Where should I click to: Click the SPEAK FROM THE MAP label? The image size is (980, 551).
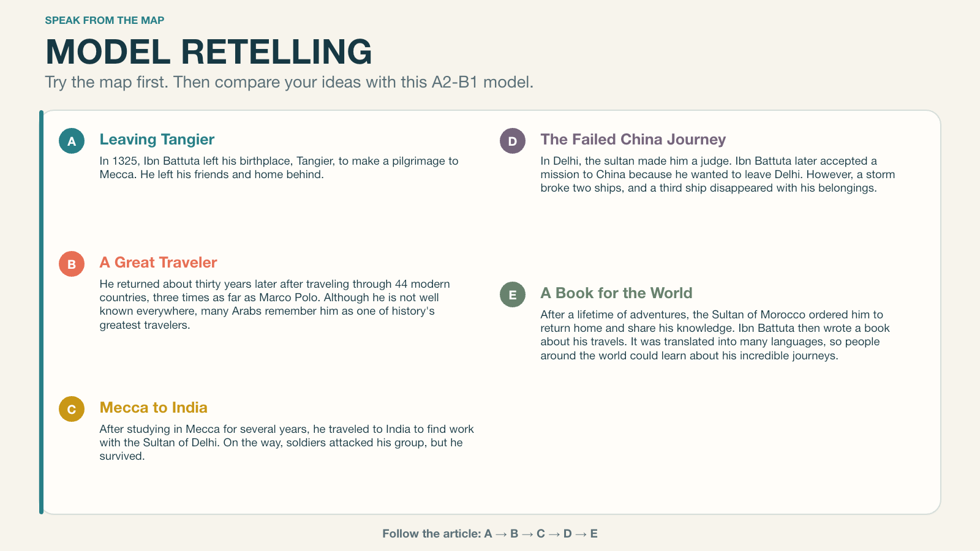[105, 20]
